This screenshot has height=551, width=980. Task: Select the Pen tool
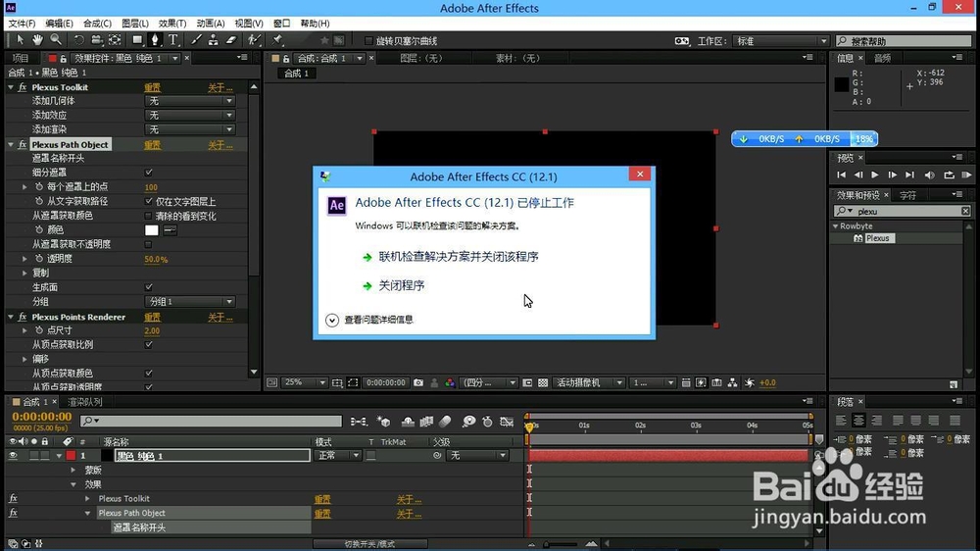pyautogui.click(x=155, y=40)
